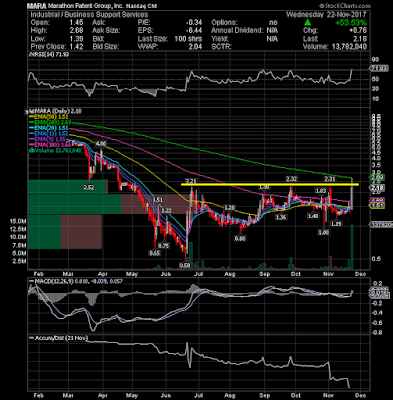393x400 pixels.
Task: Click the Prev Close value 1.42
Action: tap(76, 47)
